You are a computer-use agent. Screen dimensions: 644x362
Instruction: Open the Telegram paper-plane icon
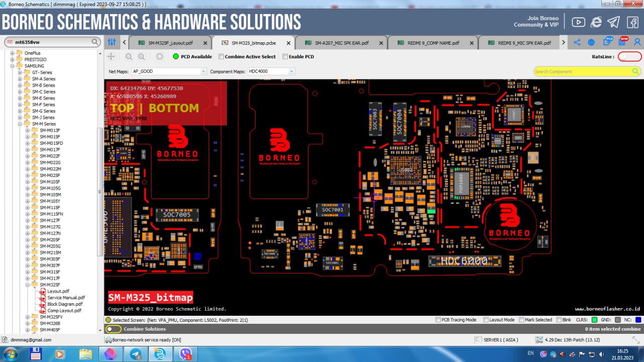coord(613,22)
